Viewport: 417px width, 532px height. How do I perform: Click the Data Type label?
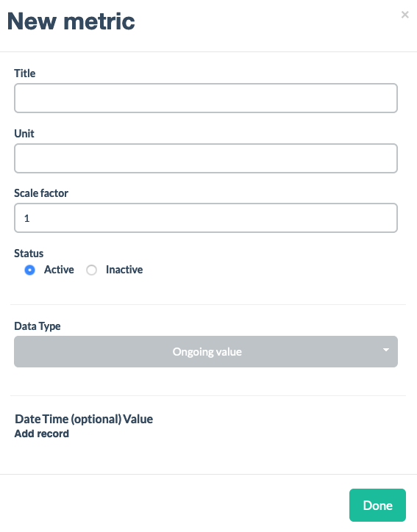(38, 326)
